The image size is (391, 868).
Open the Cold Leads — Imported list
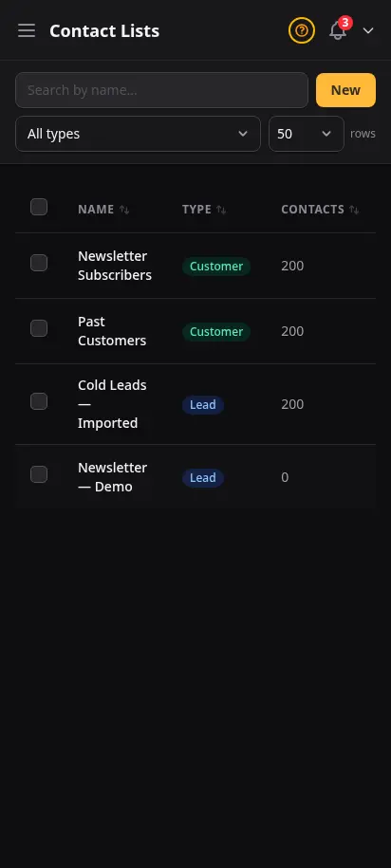point(112,404)
